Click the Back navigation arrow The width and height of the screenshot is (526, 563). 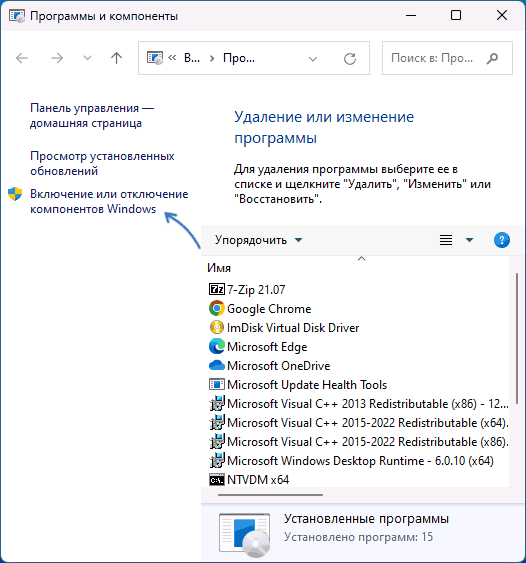(22, 58)
